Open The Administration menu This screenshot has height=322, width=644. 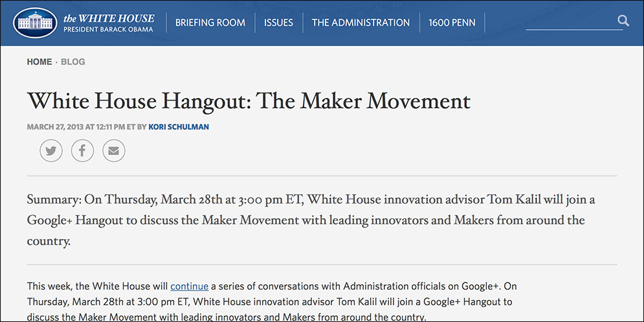tap(361, 23)
